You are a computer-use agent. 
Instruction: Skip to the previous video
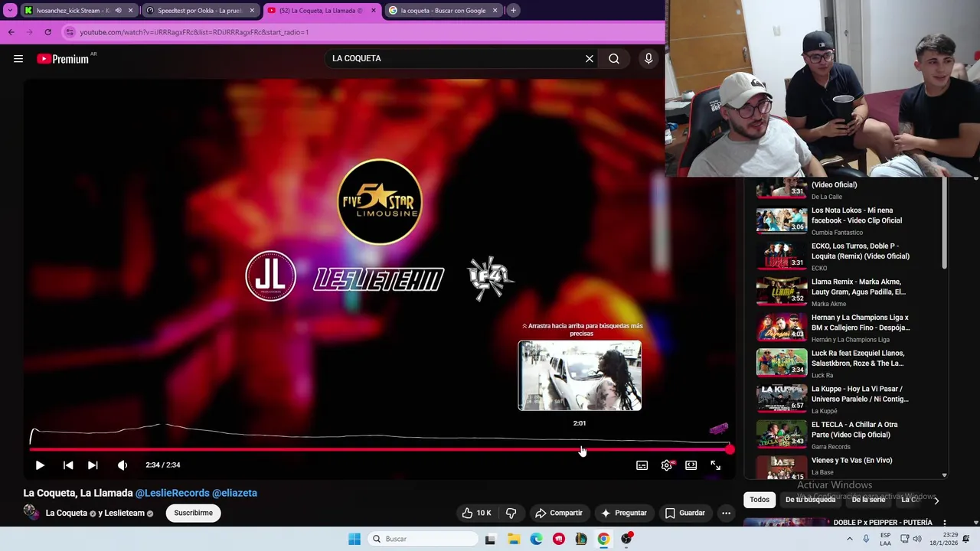[x=68, y=465]
